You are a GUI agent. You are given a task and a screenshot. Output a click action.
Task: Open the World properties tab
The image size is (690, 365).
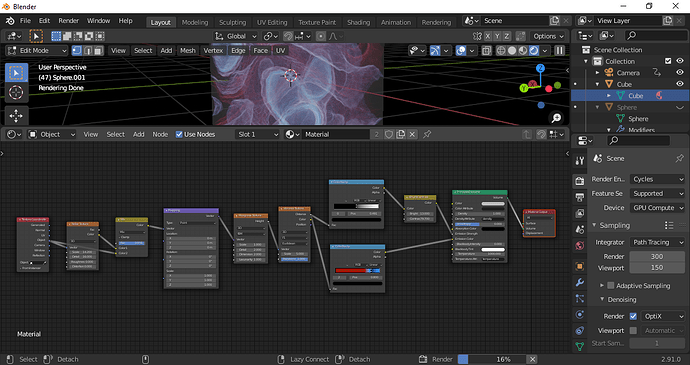[x=580, y=246]
